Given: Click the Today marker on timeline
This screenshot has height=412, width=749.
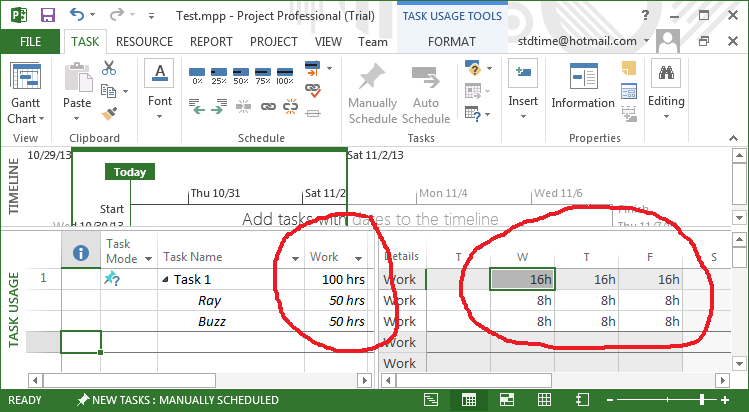Looking at the screenshot, I should [130, 172].
